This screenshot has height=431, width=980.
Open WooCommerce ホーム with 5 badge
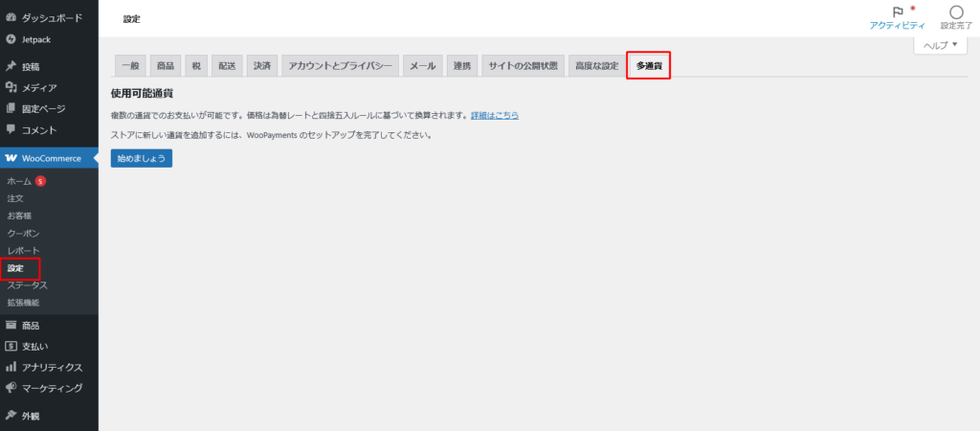(20, 181)
